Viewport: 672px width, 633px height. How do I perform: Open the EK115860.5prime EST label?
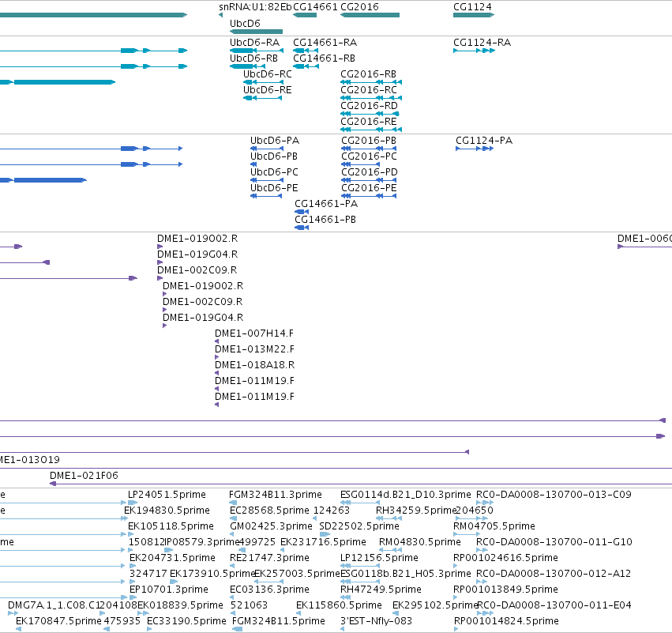pos(339,605)
